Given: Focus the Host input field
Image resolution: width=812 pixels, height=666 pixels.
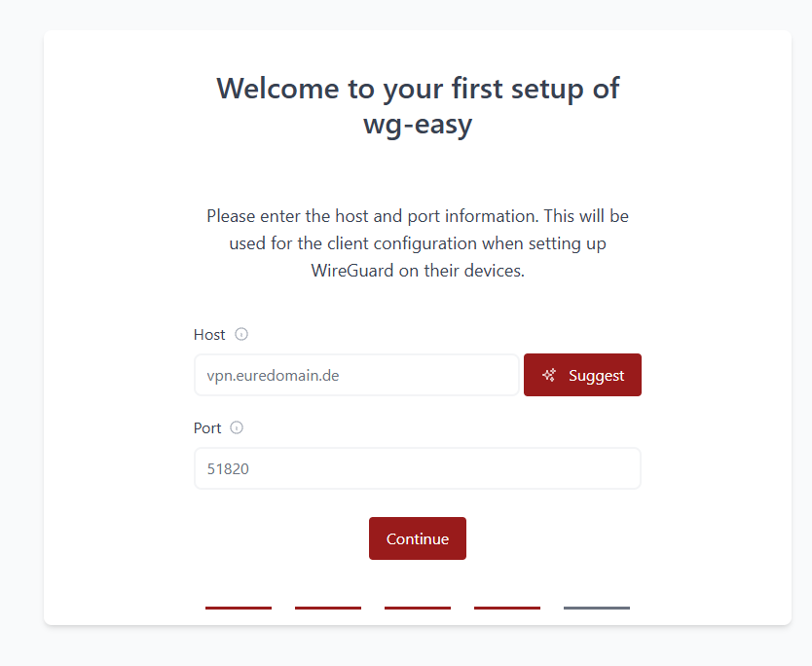Looking at the screenshot, I should click(356, 375).
